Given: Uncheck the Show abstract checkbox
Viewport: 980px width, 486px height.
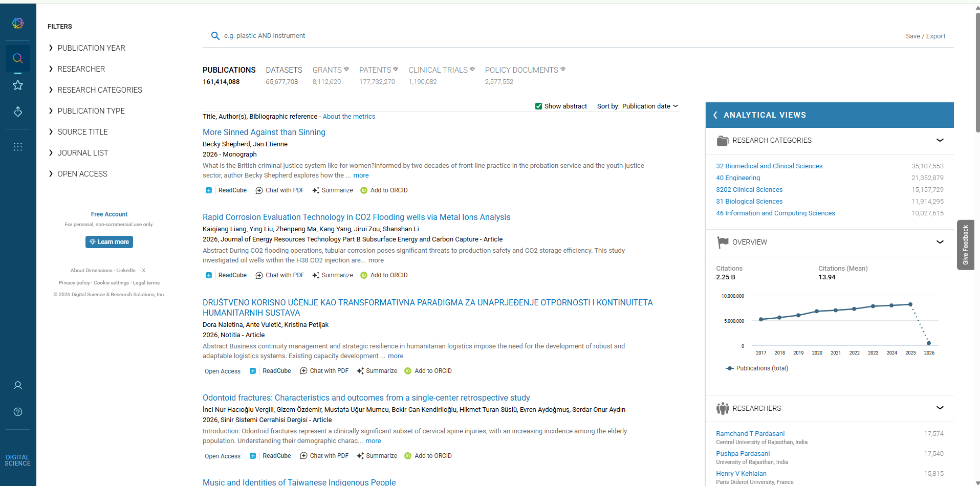Looking at the screenshot, I should 538,106.
